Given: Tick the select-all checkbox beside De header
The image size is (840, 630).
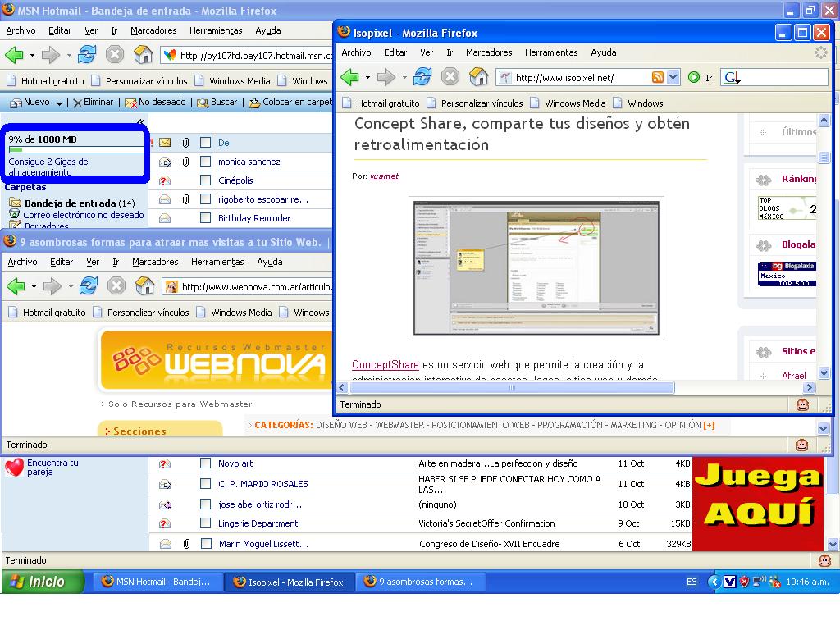Looking at the screenshot, I should 205,143.
